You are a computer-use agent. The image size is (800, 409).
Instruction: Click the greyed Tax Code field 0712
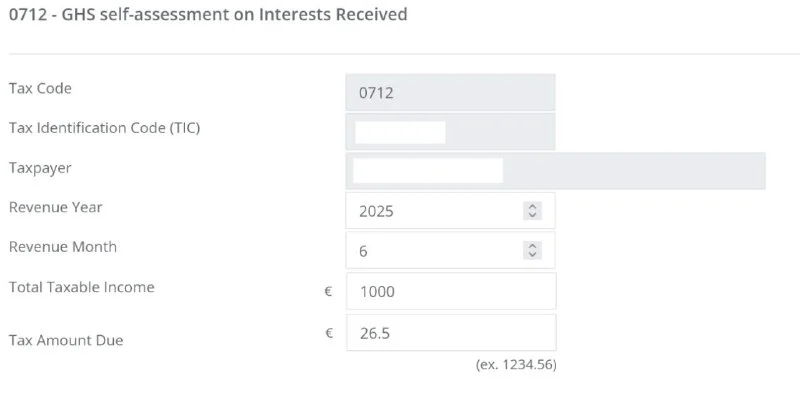tap(450, 92)
